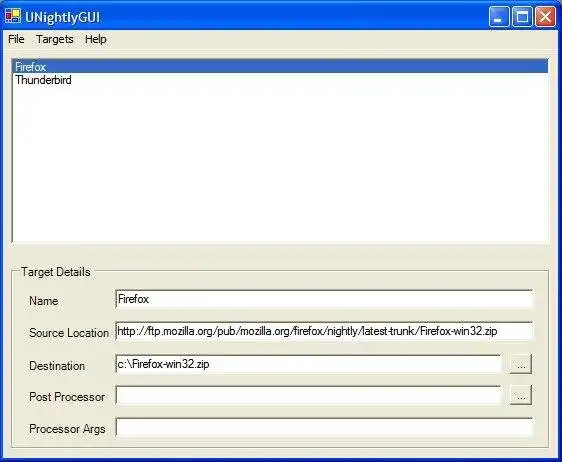Browse for Destination with the ellipsis button
Screen dimensions: 562x462
click(x=521, y=365)
